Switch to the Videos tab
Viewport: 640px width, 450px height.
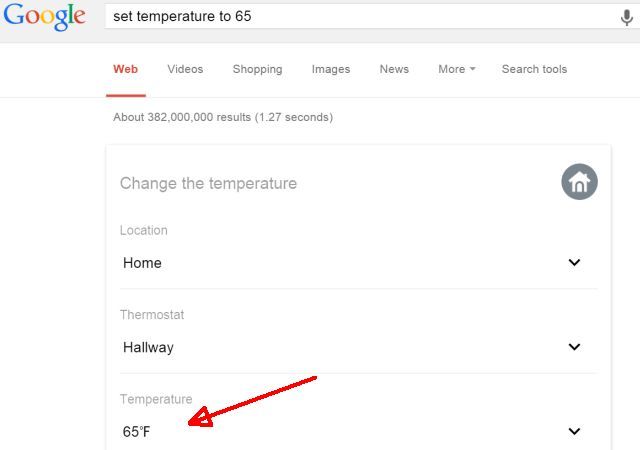[x=185, y=69]
